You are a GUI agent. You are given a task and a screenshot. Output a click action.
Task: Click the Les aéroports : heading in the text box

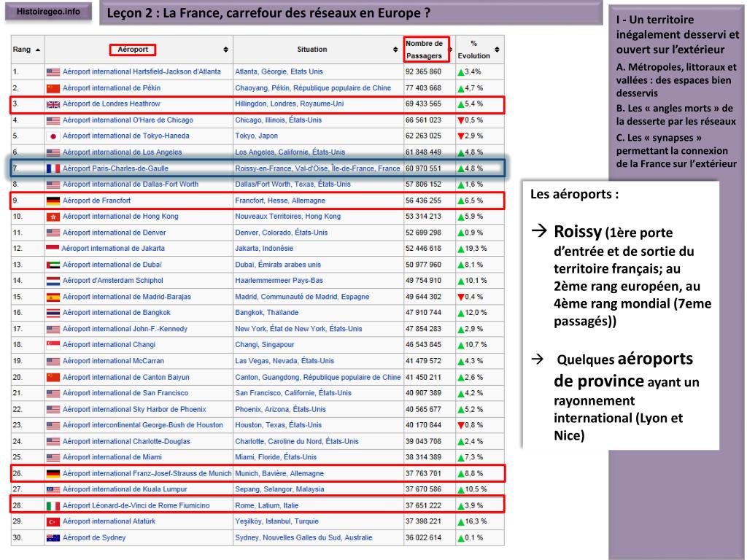[x=575, y=194]
